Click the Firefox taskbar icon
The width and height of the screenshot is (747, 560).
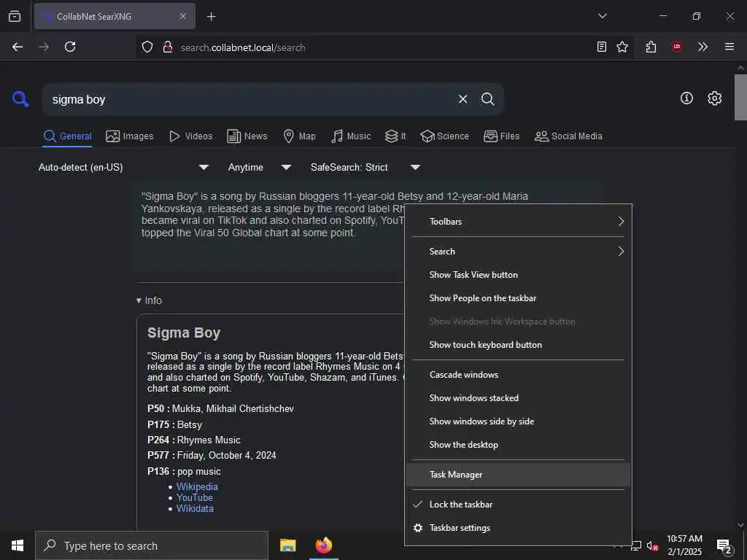pos(324,545)
